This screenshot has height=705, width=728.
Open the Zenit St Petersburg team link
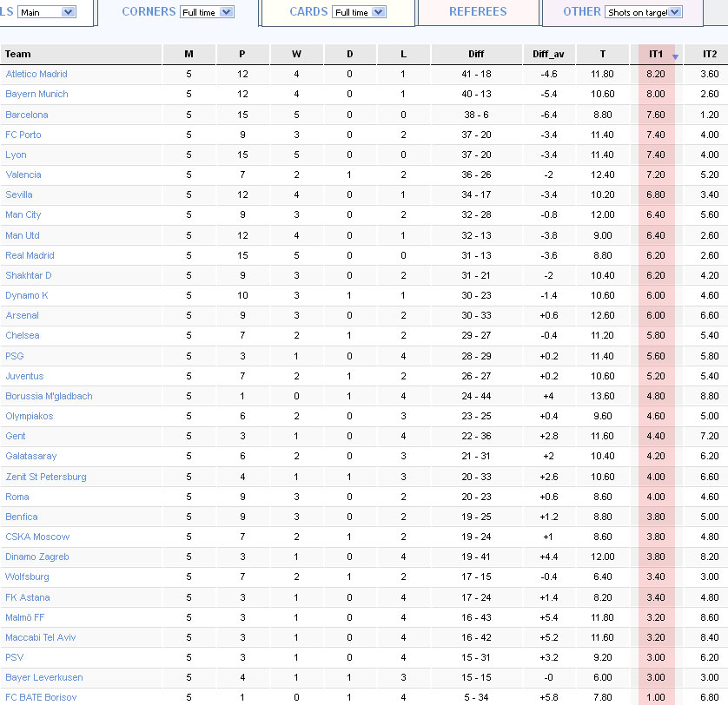[46, 477]
